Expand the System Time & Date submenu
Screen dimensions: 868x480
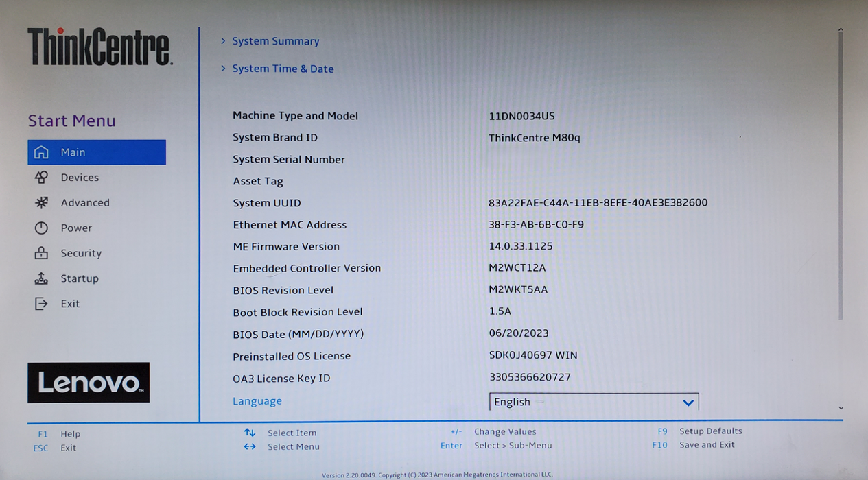283,69
